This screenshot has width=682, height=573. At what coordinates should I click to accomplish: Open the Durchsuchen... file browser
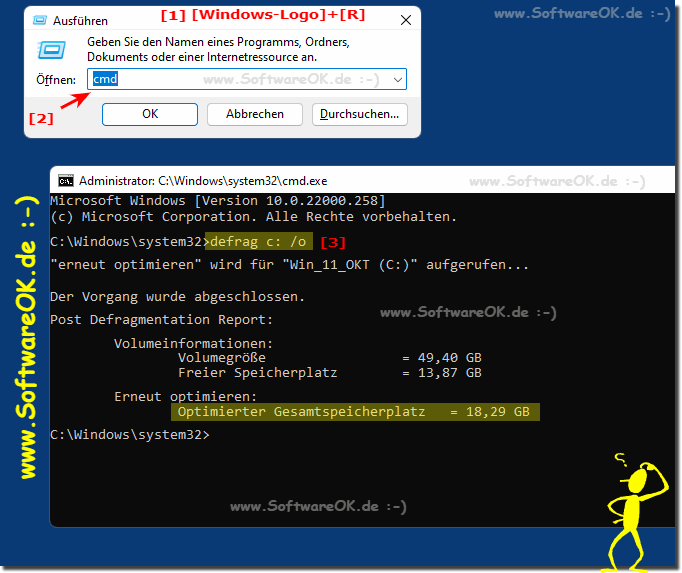tap(359, 114)
